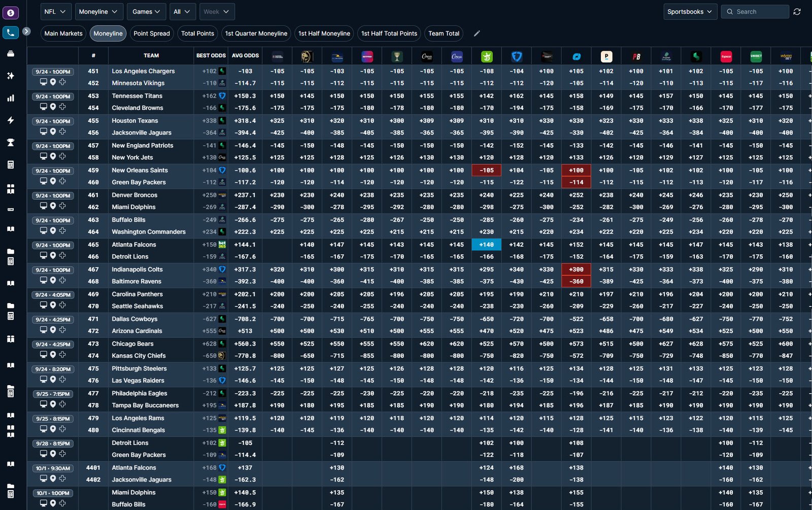Screen dimensions: 812x510
Task: Expand the sidebar with the arrow button
Action: 26,31
